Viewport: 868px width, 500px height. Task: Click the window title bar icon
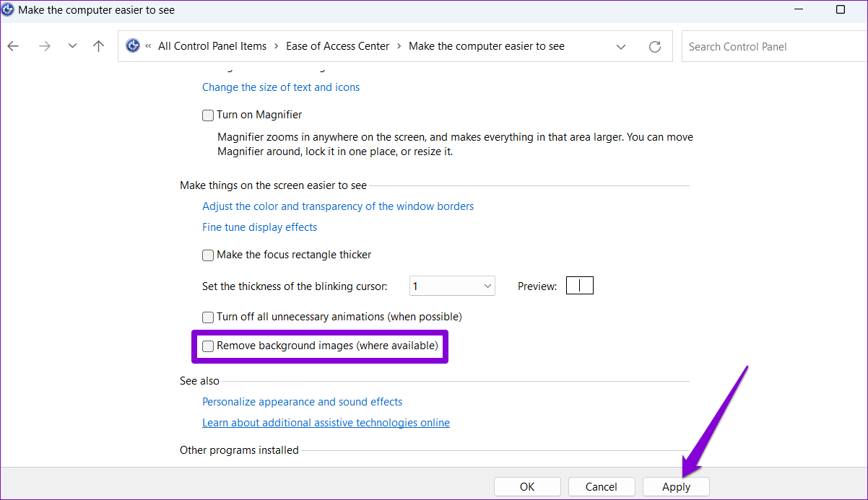click(8, 10)
